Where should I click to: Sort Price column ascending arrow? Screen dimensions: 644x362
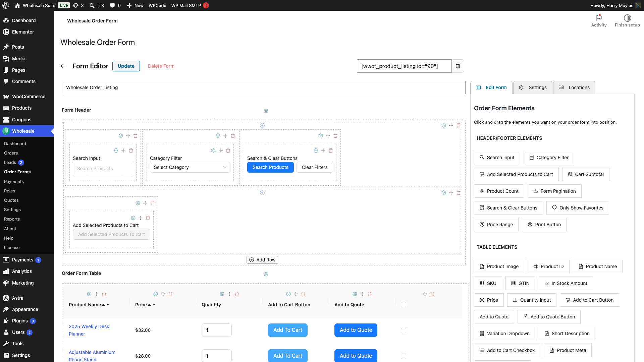pyautogui.click(x=149, y=305)
